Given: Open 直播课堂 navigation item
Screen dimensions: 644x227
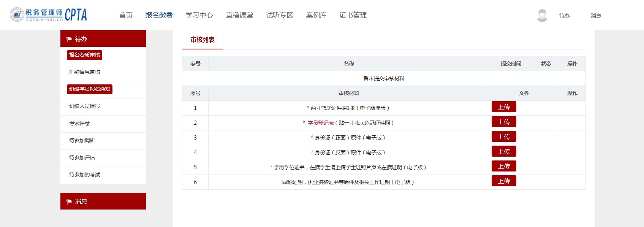Looking at the screenshot, I should tap(239, 15).
